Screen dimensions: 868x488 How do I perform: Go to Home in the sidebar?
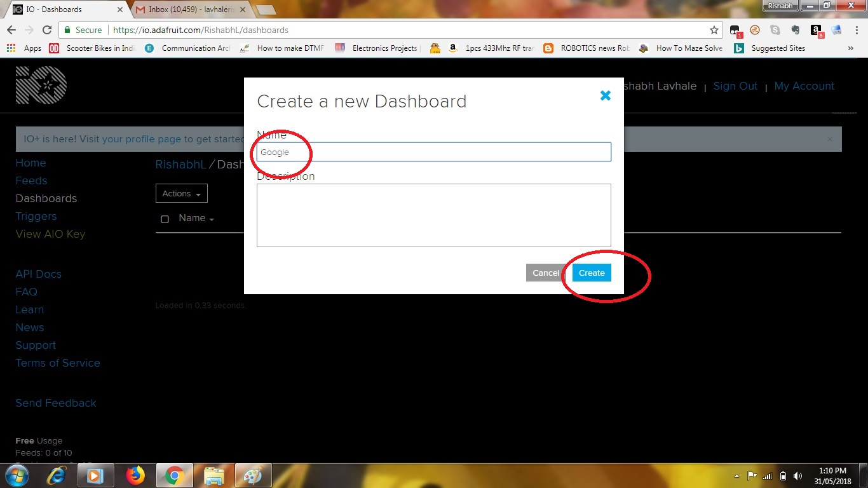click(x=31, y=163)
